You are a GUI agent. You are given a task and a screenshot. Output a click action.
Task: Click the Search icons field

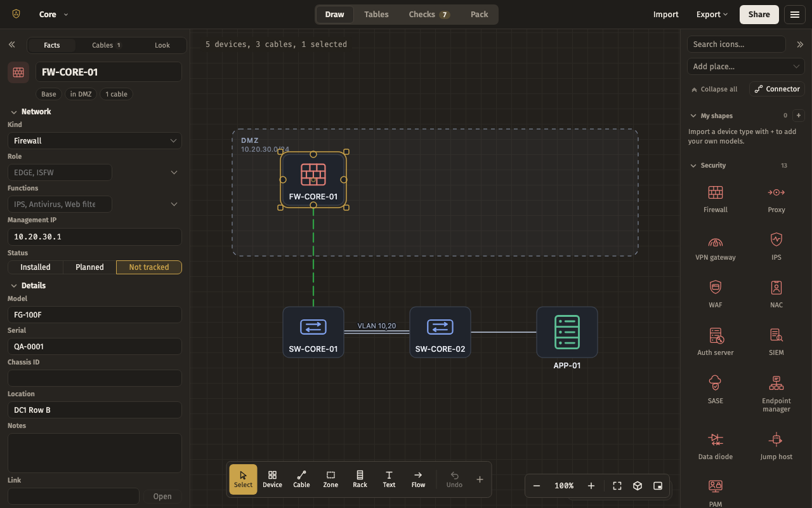736,44
